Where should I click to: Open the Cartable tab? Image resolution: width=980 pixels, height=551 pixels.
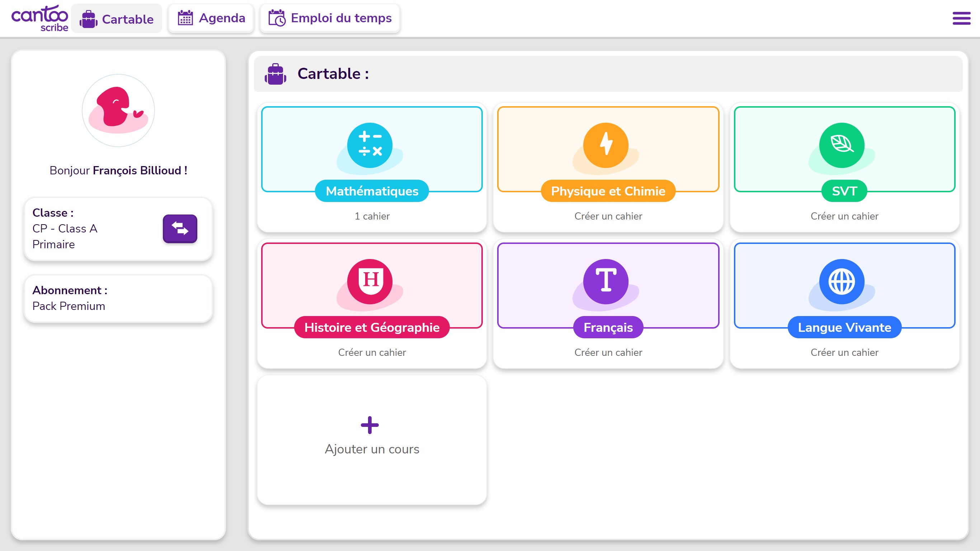tap(117, 19)
